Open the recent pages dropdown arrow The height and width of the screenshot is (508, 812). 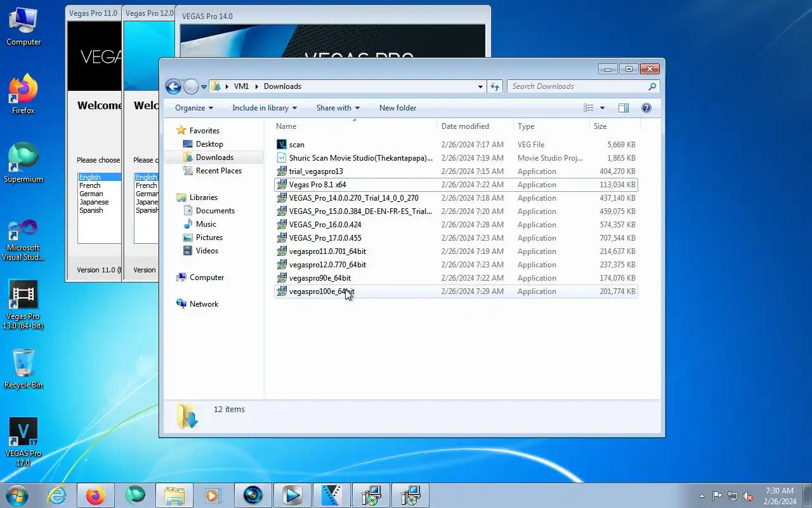click(x=204, y=86)
